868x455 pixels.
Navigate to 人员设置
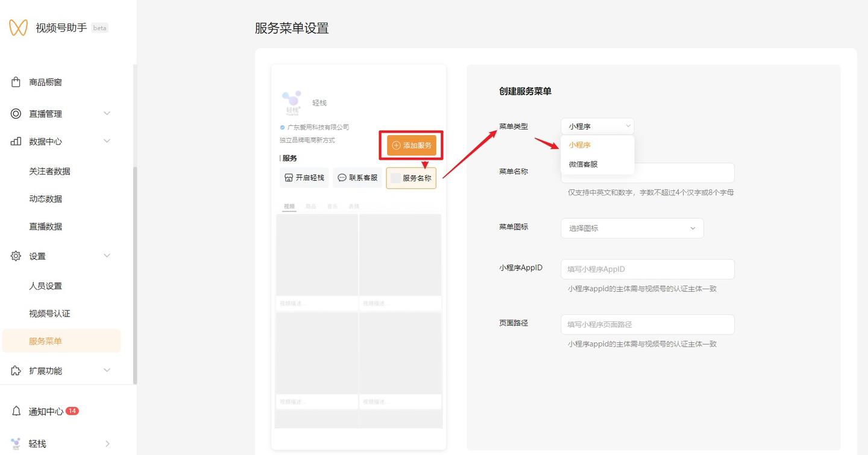pos(45,286)
